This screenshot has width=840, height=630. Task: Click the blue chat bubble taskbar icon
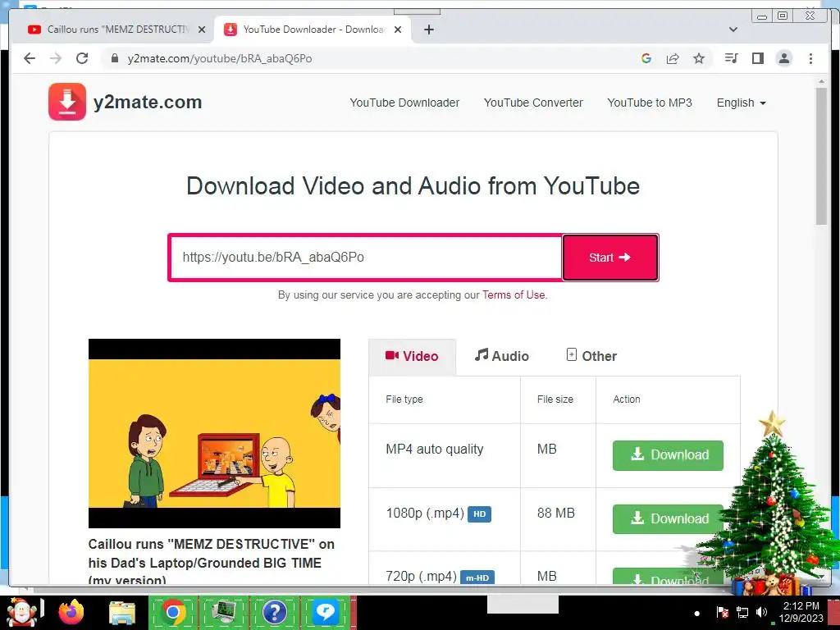(x=325, y=612)
